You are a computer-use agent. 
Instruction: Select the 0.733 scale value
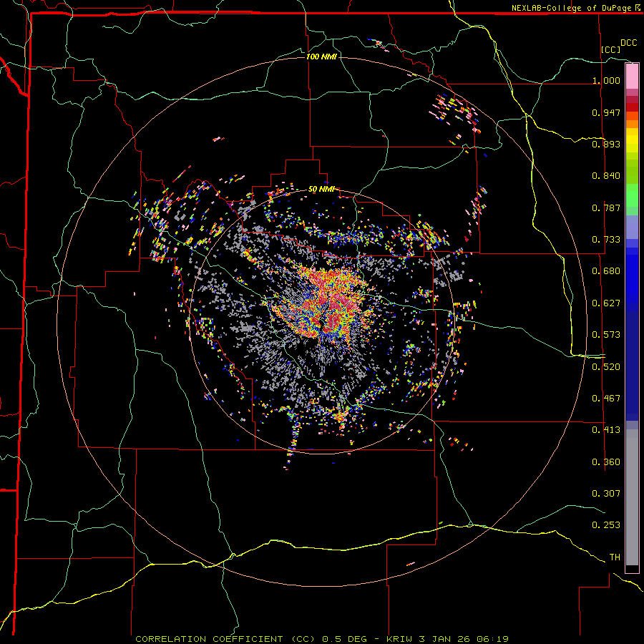[x=606, y=240]
